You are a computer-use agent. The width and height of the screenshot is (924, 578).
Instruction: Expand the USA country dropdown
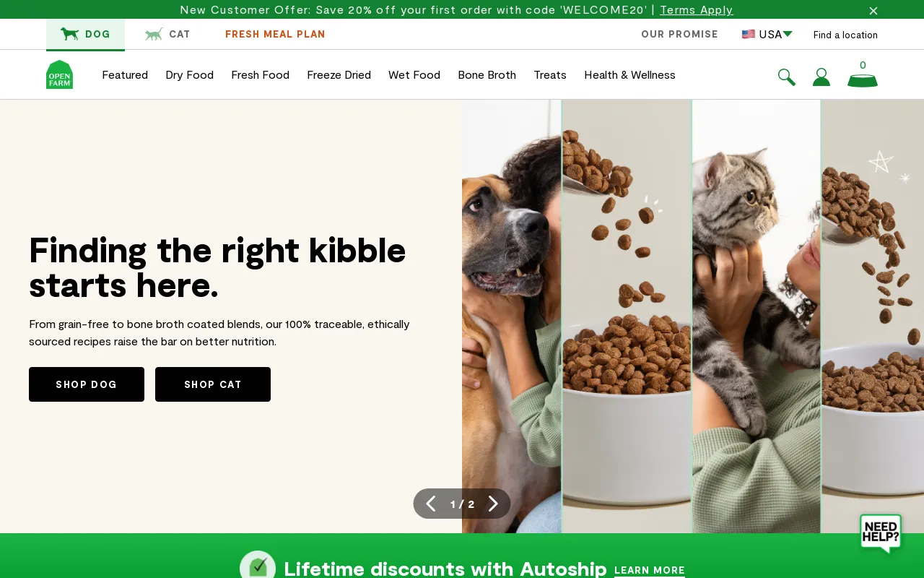tap(767, 34)
